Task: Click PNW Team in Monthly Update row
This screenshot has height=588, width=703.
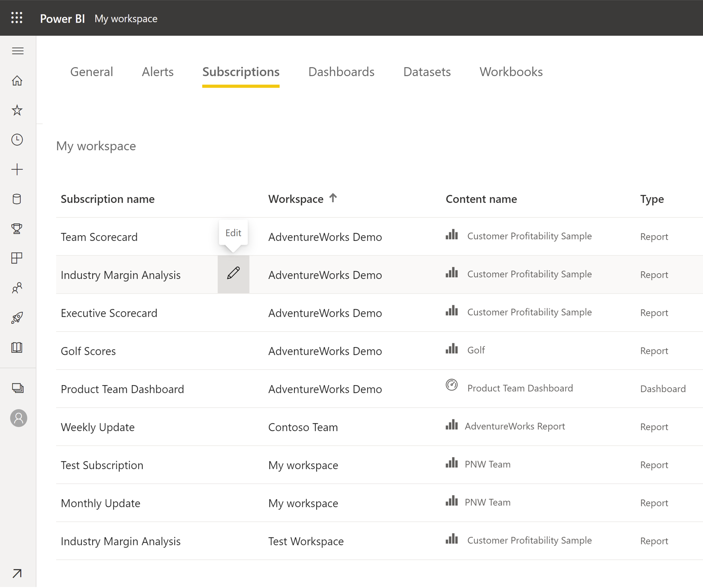Action: click(488, 503)
